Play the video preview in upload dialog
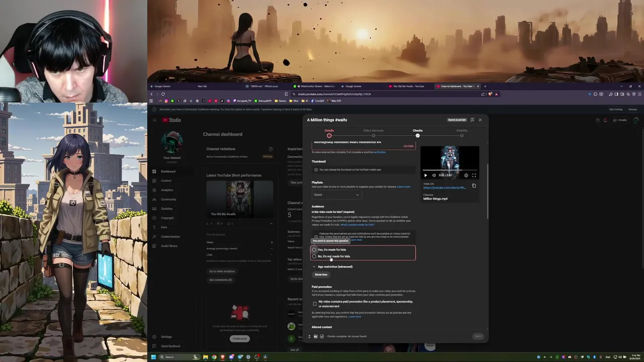Viewport: 644px width, 362px height. pyautogui.click(x=426, y=175)
